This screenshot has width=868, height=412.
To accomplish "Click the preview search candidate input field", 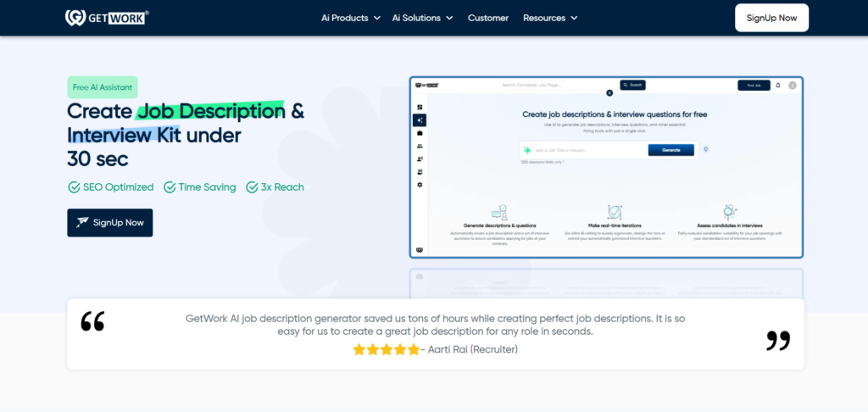I will tap(559, 86).
